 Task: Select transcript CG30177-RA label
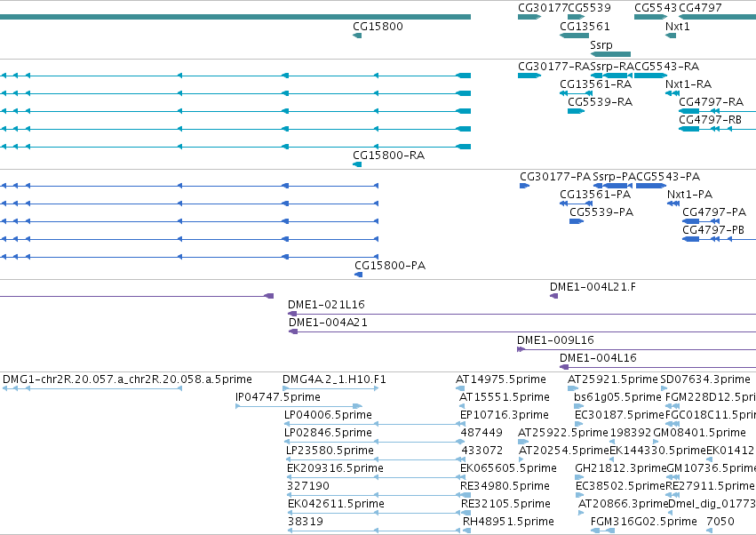coord(554,67)
